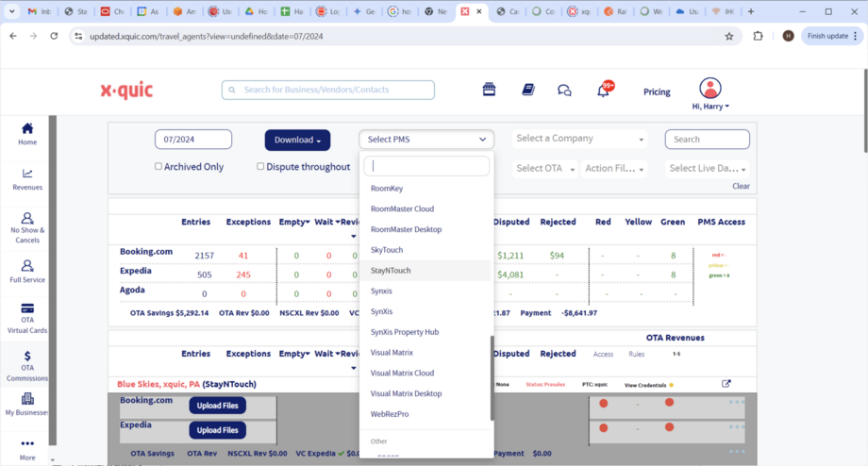The width and height of the screenshot is (868, 466).
Task: Open the Select Live Da... dropdown
Action: click(708, 168)
